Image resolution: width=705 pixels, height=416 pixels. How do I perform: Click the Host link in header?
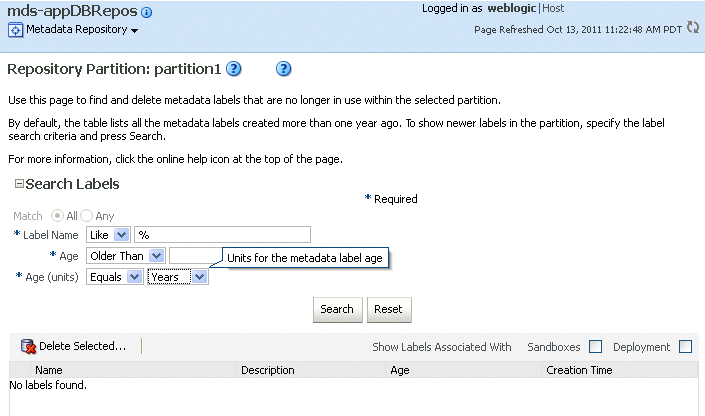coord(553,8)
